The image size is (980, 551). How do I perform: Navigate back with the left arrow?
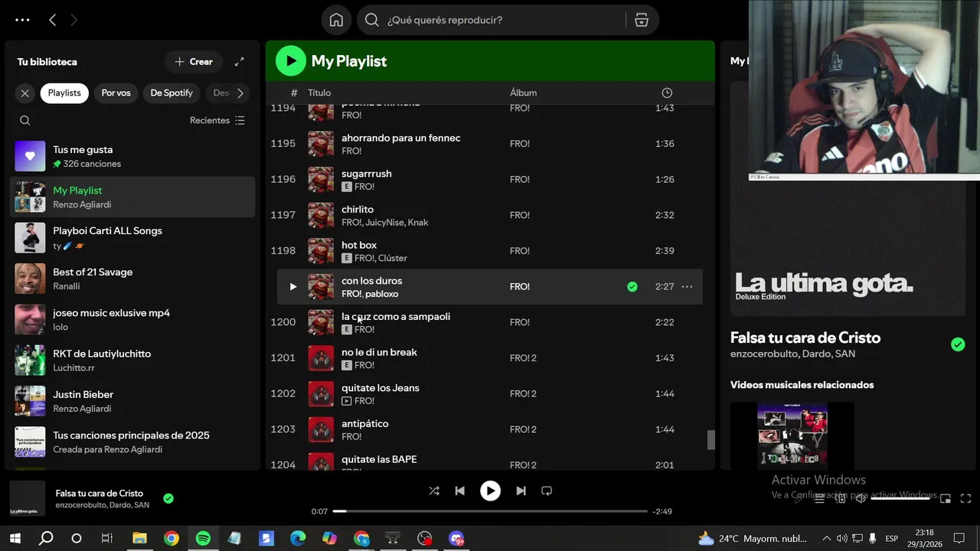tap(52, 20)
